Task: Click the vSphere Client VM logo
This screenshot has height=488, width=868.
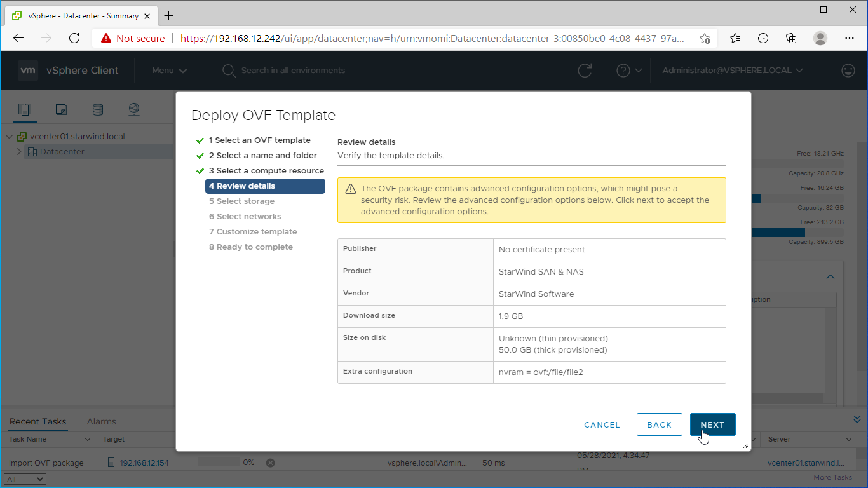Action: coord(27,71)
